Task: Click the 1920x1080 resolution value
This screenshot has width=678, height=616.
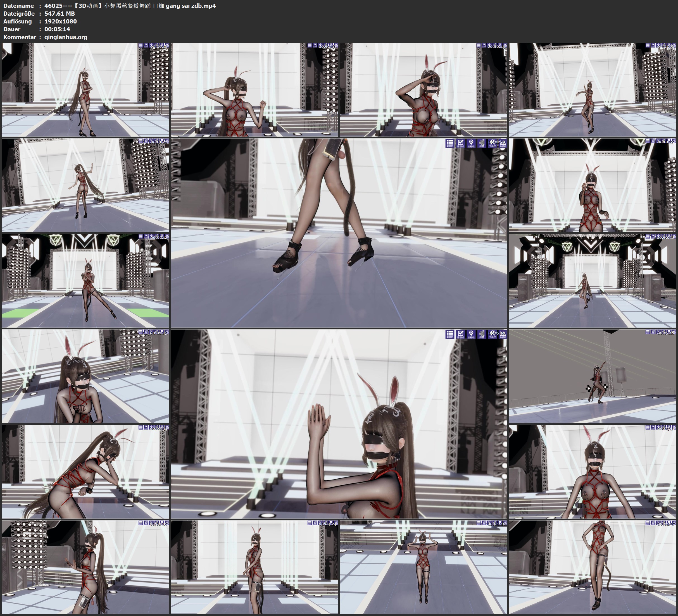Action: pos(61,21)
